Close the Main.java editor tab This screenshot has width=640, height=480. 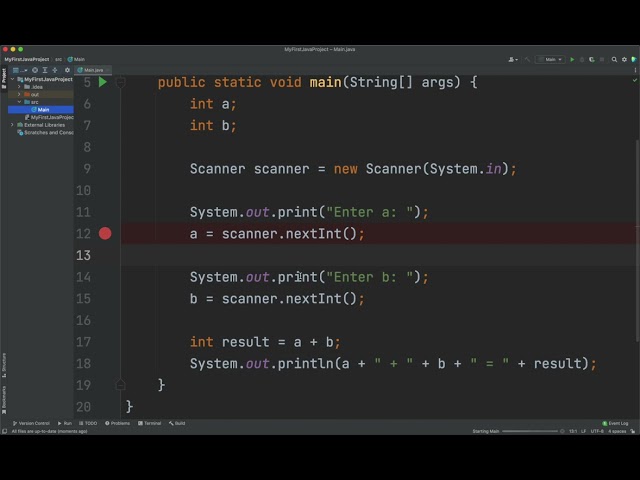click(x=107, y=70)
